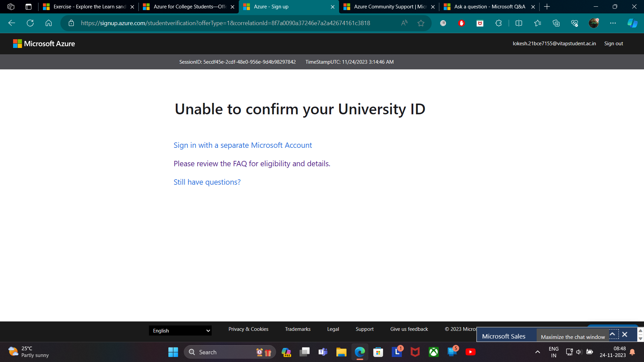Viewport: 644px width, 362px height.
Task: Open Xbox app from taskbar
Action: (434, 352)
